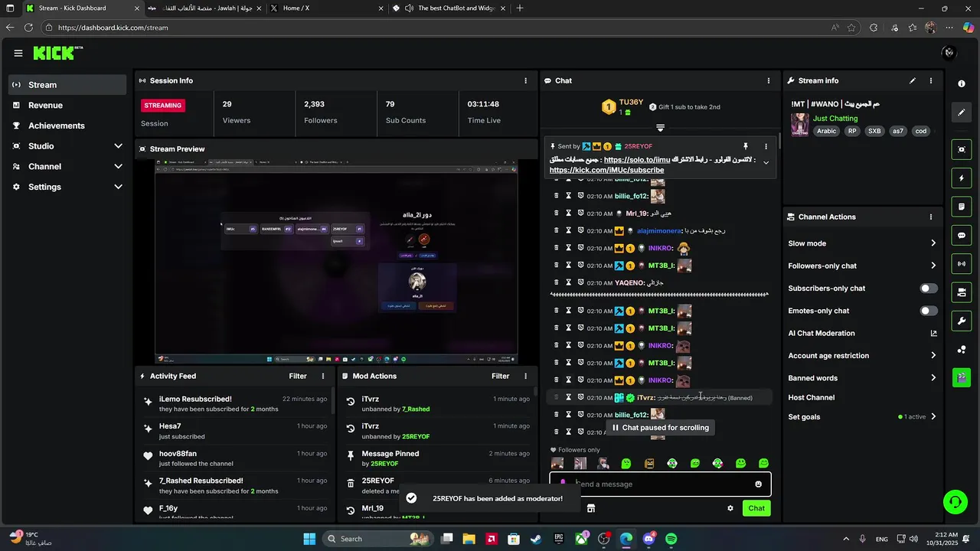Toggle Emotes-only chat switch
The image size is (980, 551).
[x=928, y=311]
